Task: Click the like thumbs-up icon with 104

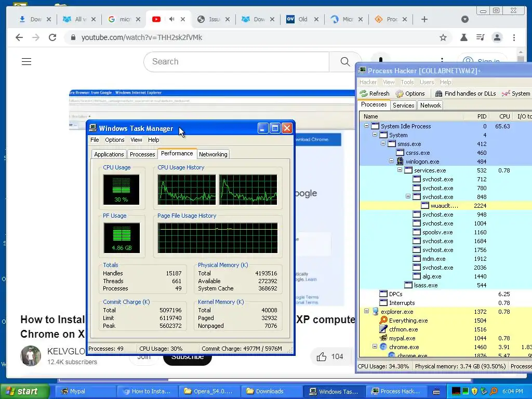Action: (x=321, y=356)
